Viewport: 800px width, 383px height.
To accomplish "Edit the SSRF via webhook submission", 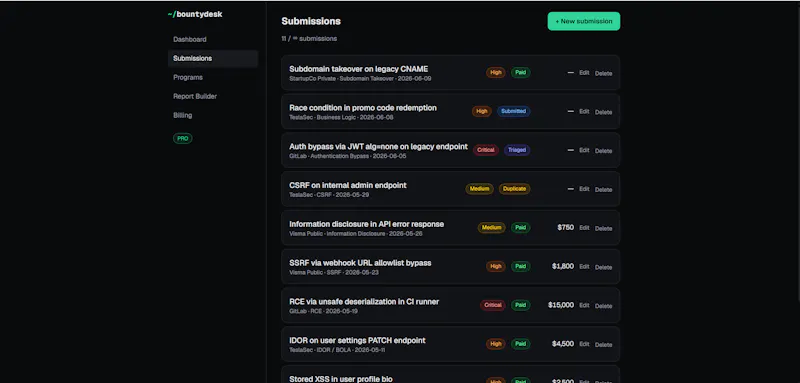I will click(x=584, y=267).
